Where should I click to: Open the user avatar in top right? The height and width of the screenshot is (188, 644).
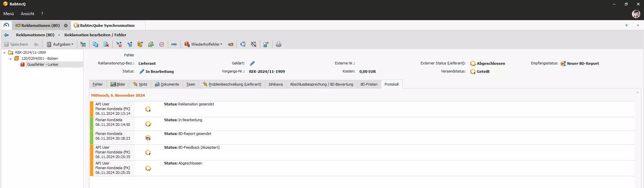pyautogui.click(x=636, y=14)
